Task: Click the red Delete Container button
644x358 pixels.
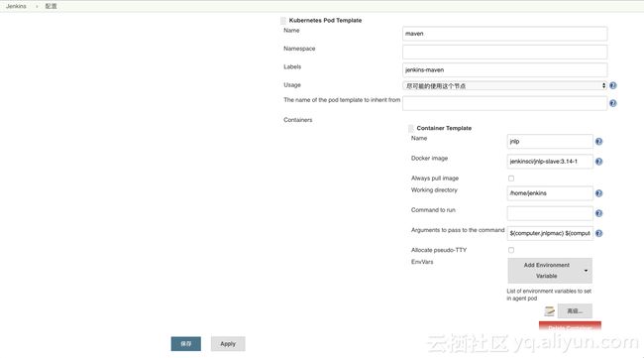Action: [x=570, y=326]
